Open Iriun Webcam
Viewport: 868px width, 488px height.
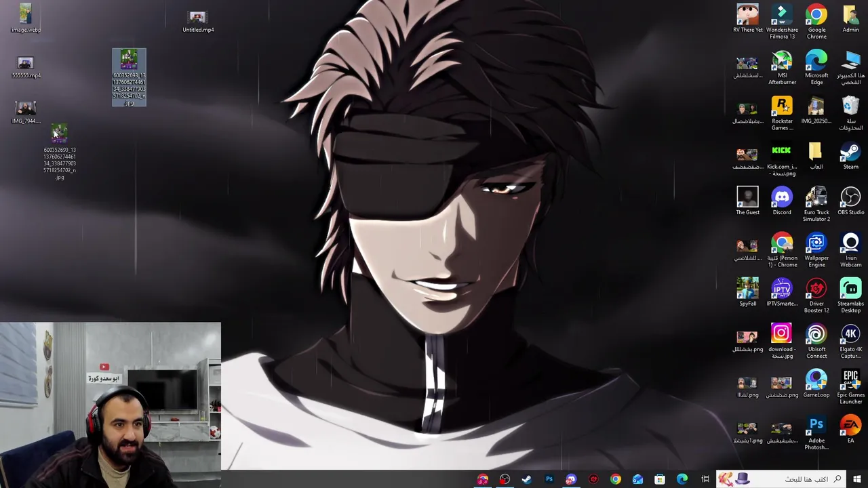pos(850,250)
